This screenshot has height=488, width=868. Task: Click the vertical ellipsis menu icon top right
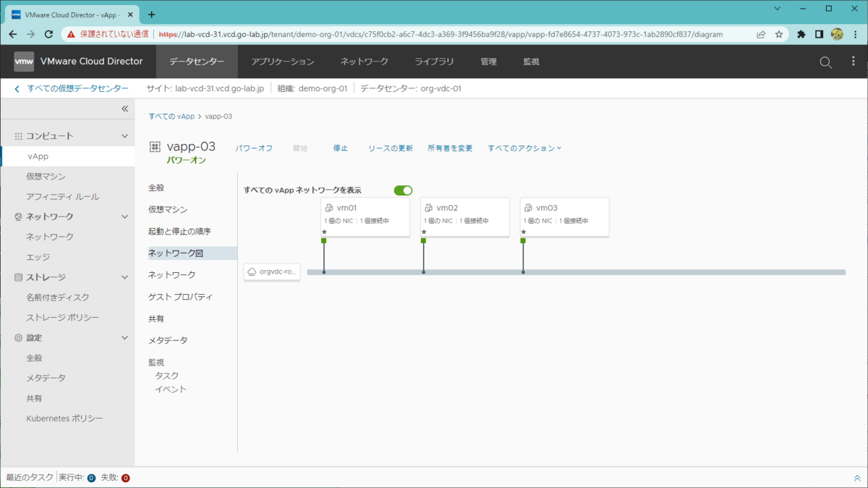tap(852, 62)
